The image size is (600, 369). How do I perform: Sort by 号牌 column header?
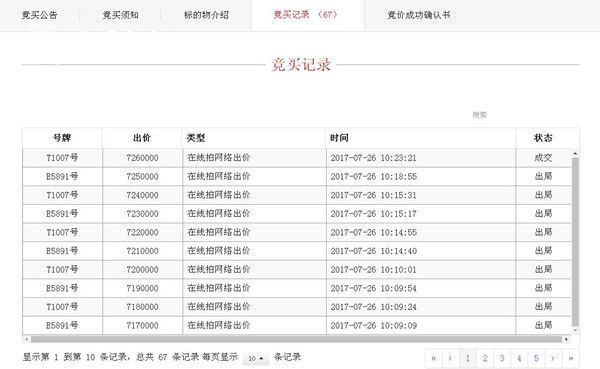tap(62, 138)
